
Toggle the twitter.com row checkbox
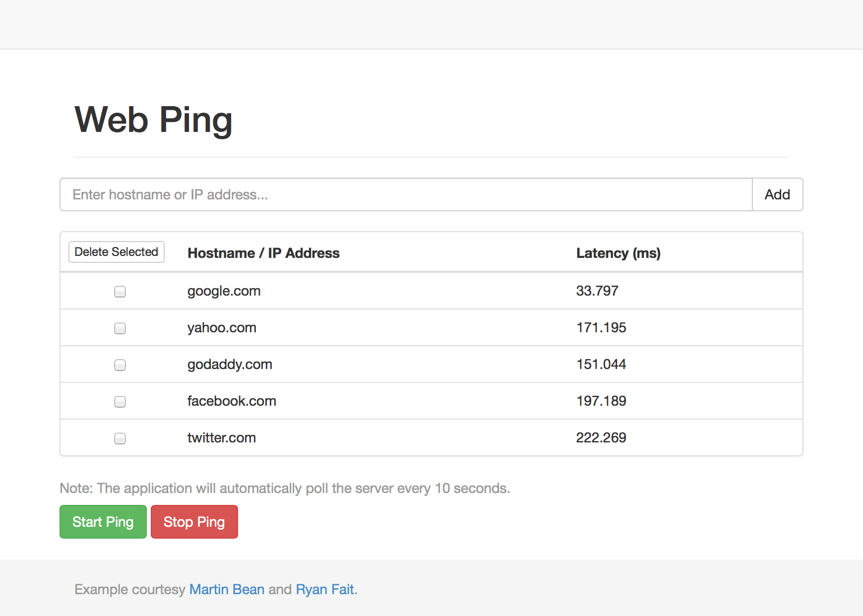coord(120,438)
